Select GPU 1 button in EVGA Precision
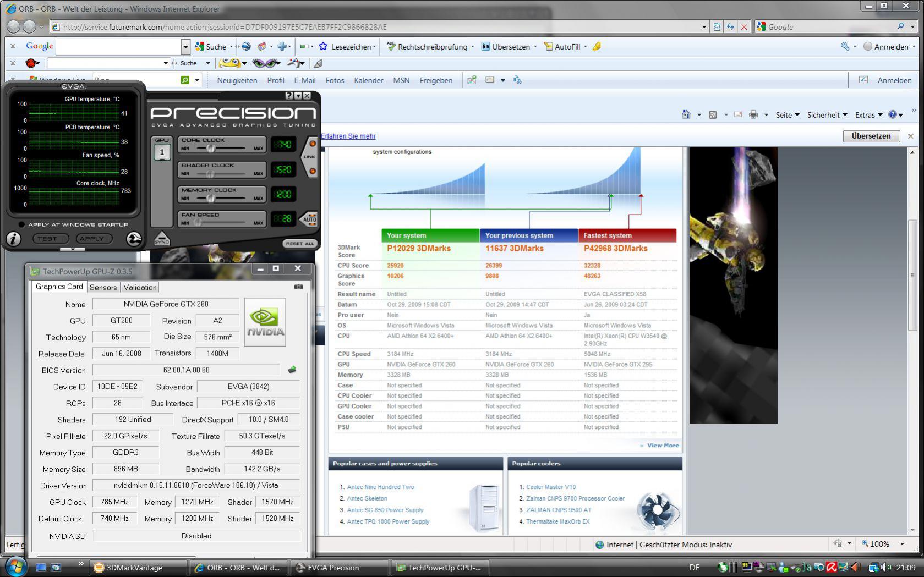Screen dimensions: 924x577 (x=162, y=152)
